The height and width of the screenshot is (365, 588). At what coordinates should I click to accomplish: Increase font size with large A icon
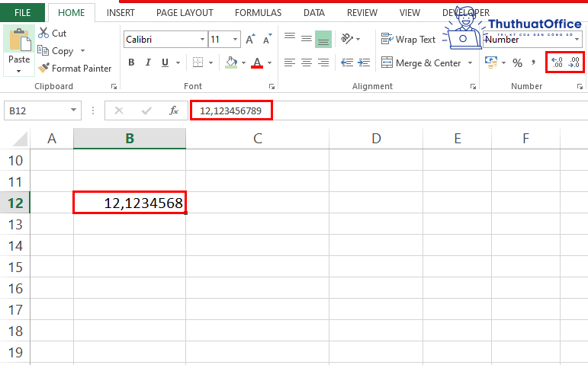(250, 40)
